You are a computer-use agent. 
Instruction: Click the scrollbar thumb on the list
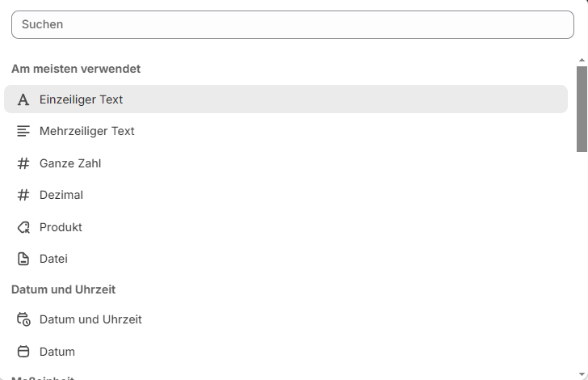582,108
